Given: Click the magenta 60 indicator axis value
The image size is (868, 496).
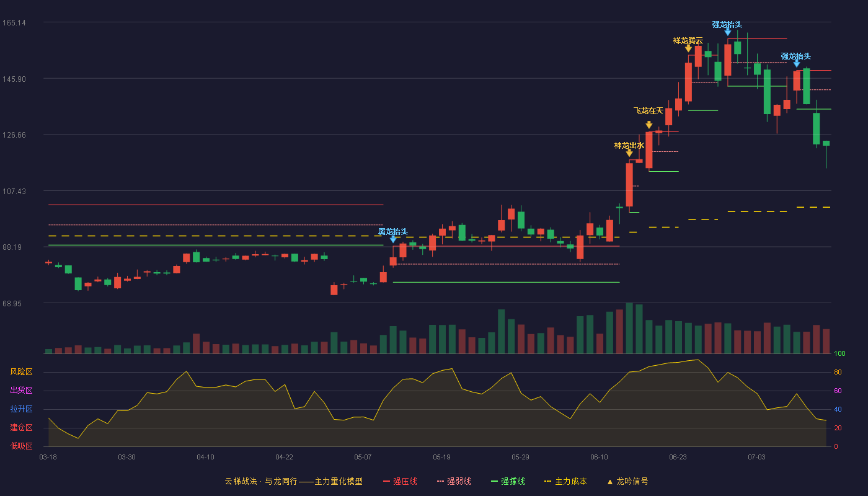Looking at the screenshot, I should [838, 391].
